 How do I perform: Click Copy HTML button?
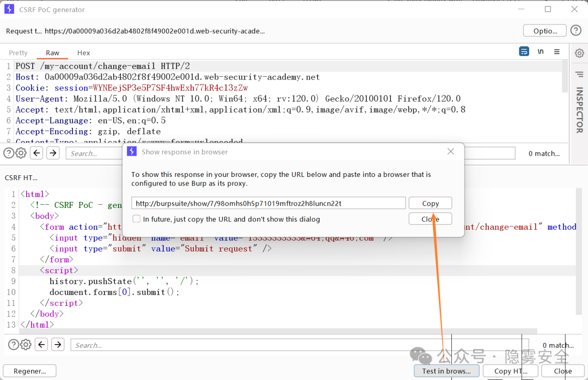[x=511, y=371]
